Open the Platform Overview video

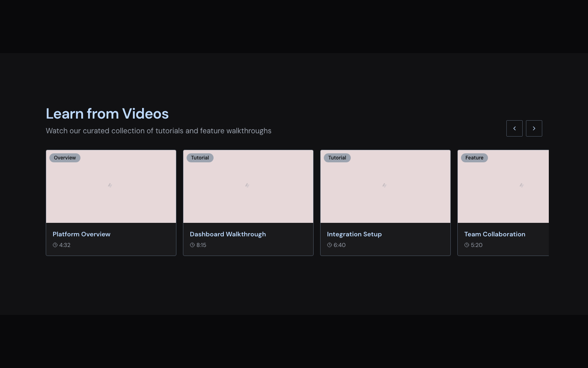[x=81, y=234]
